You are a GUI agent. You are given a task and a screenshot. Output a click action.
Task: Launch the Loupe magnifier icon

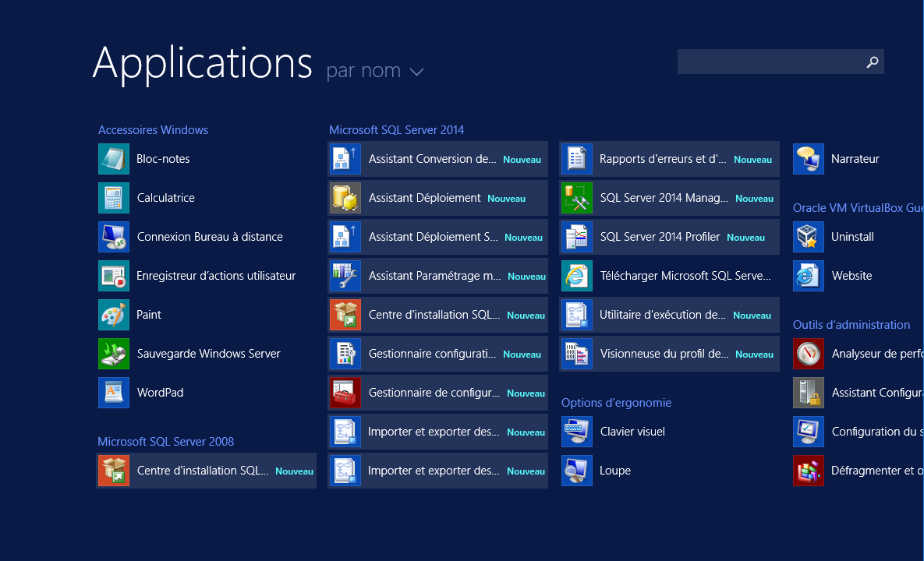(x=577, y=471)
